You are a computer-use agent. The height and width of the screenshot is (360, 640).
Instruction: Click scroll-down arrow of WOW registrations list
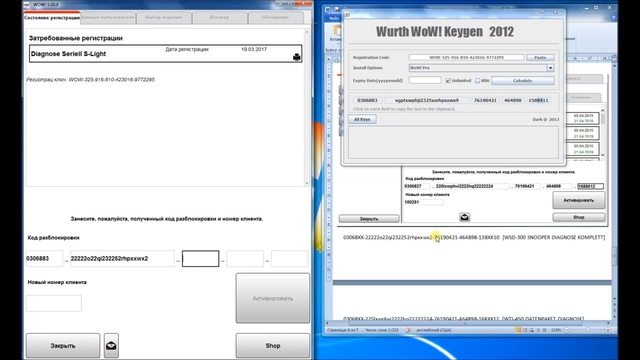pos(307,184)
